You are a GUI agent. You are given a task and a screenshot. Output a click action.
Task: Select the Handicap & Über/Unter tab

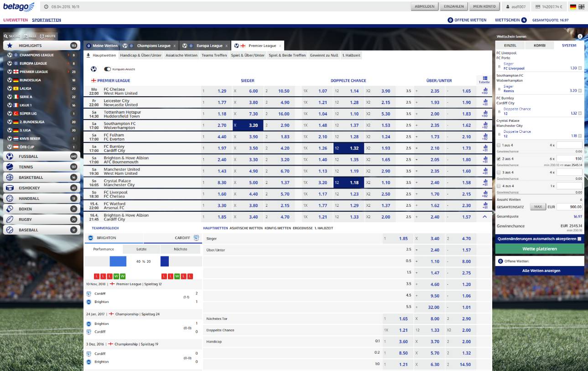point(140,55)
